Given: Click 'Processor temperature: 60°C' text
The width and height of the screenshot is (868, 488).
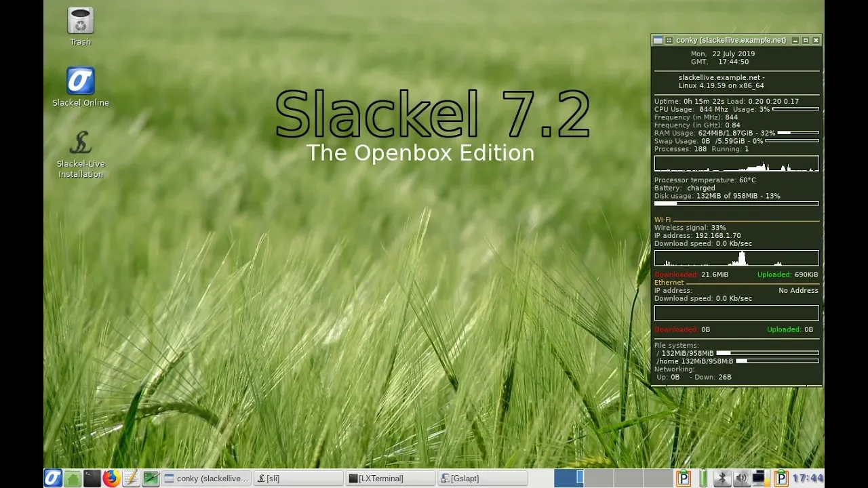Looking at the screenshot, I should (x=705, y=180).
